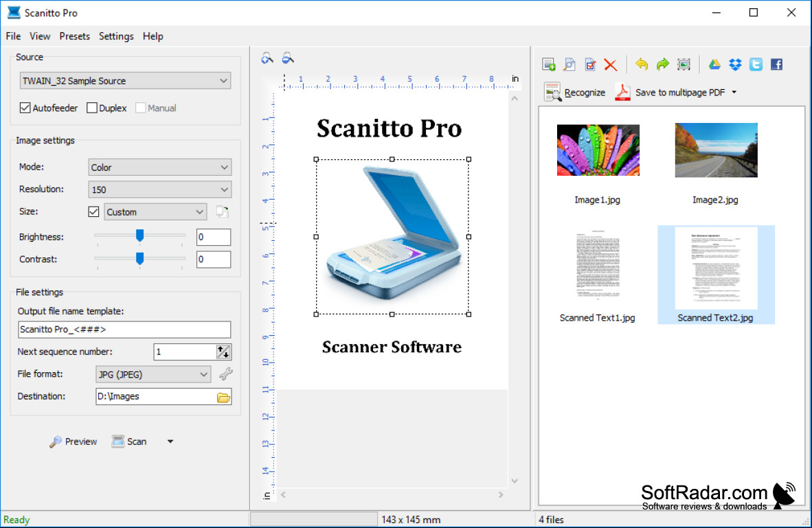Upload to Dropbox
The height and width of the screenshot is (528, 812).
pyautogui.click(x=735, y=64)
